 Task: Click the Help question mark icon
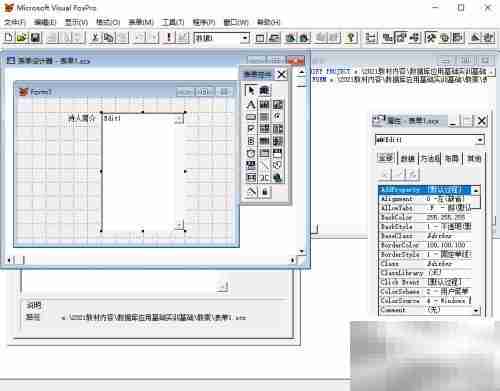351,38
